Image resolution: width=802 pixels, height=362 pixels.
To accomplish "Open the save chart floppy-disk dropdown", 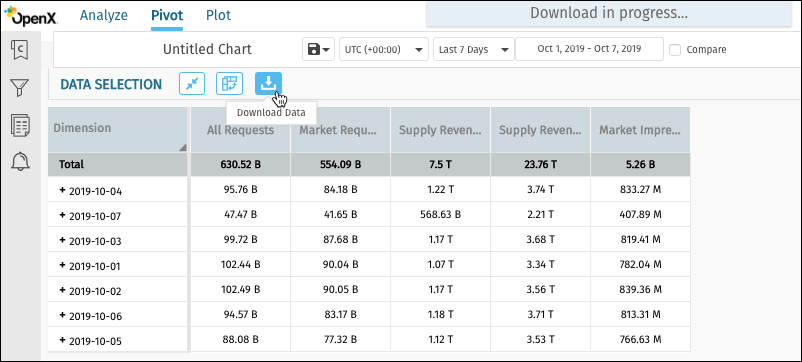I will (x=319, y=49).
